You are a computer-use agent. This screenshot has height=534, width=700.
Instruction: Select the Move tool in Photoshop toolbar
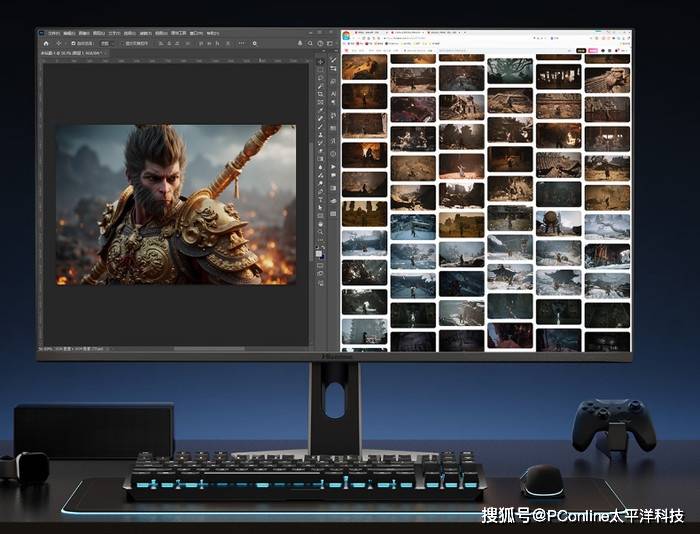click(x=320, y=62)
